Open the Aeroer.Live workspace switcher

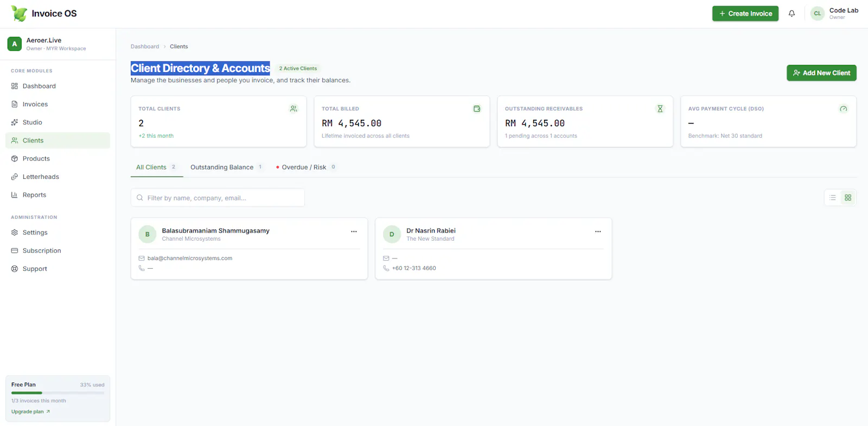point(58,44)
